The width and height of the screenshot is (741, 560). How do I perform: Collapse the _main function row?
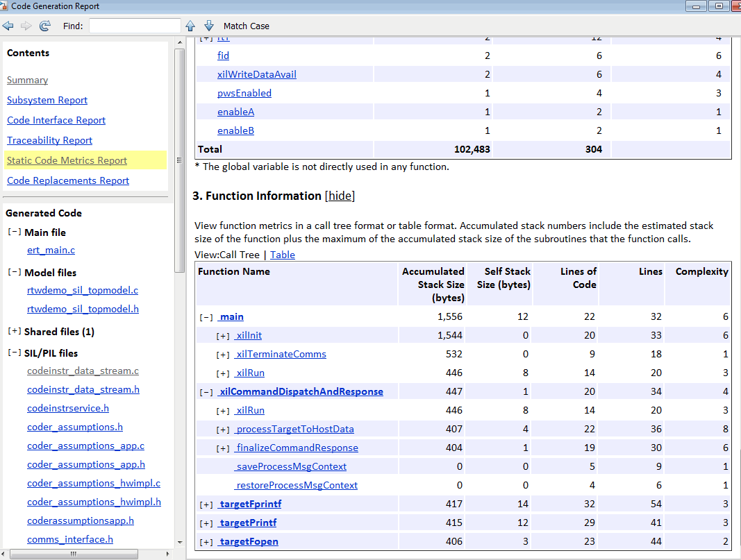coord(206,316)
